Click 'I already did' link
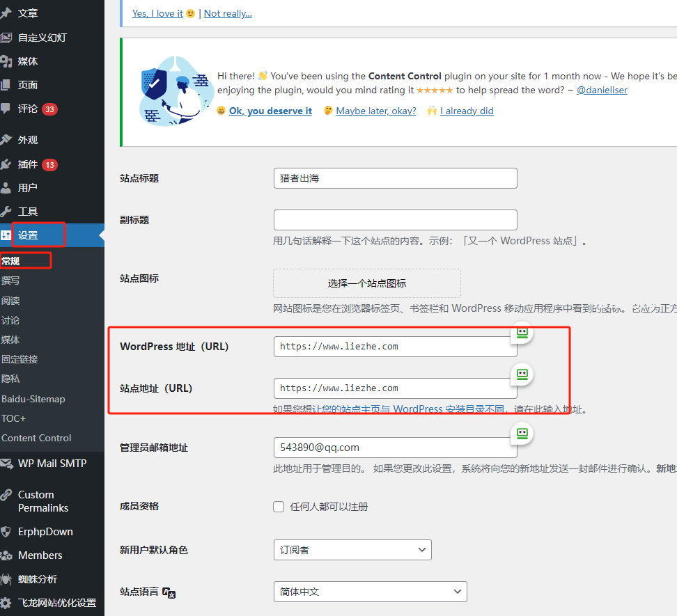Screen dimensions: 677x616 [467, 111]
